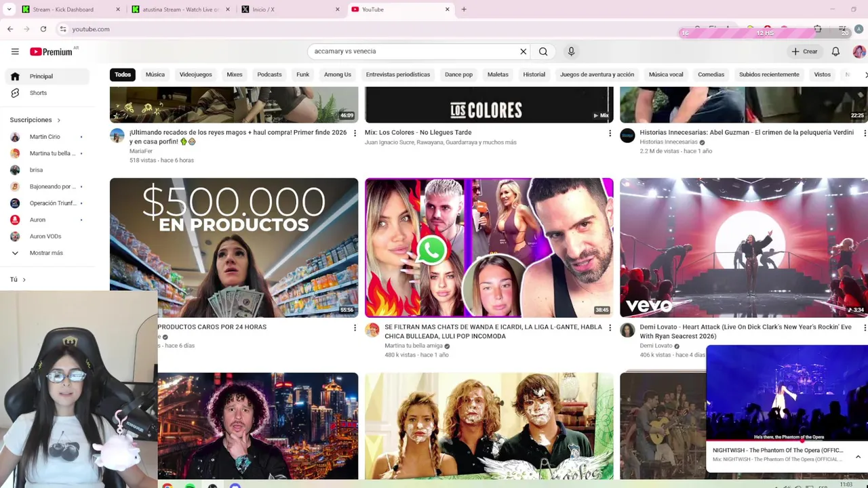Open Martina tu bella amiga channel avatar
Viewport: 868px width, 488px height.
tap(372, 330)
